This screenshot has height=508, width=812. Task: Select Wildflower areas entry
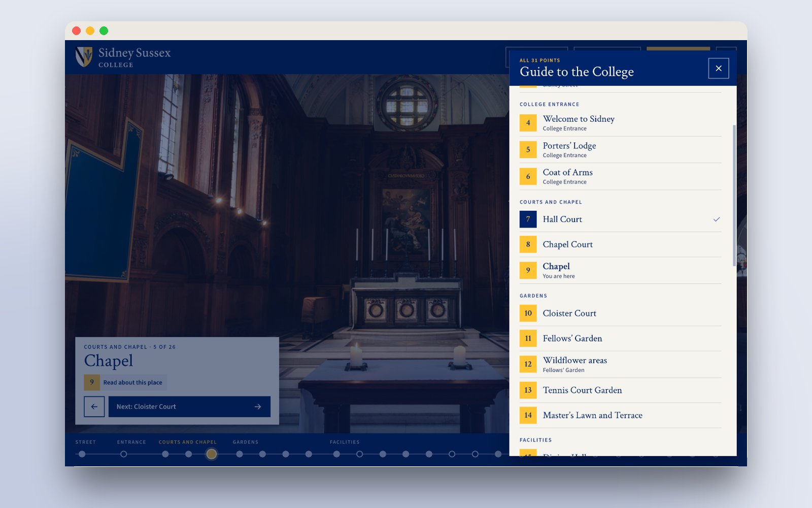coord(620,364)
